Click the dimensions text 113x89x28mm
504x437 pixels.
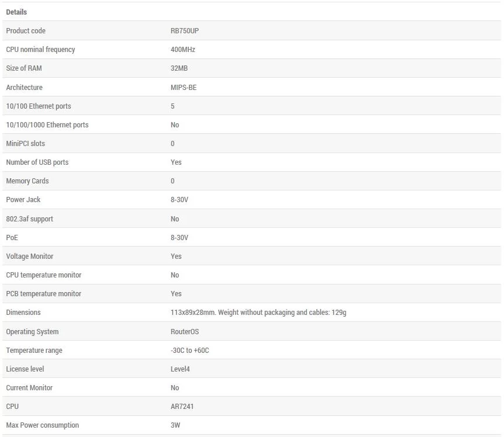pos(192,313)
